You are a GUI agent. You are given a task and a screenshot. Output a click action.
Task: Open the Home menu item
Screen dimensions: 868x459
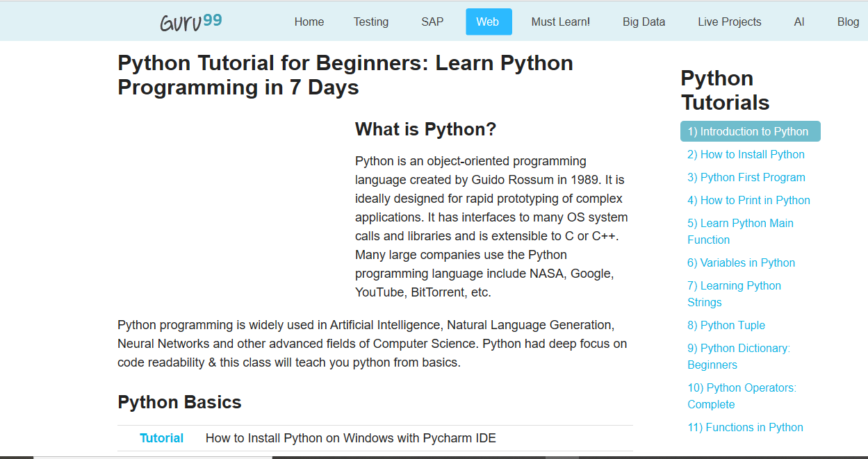(309, 22)
